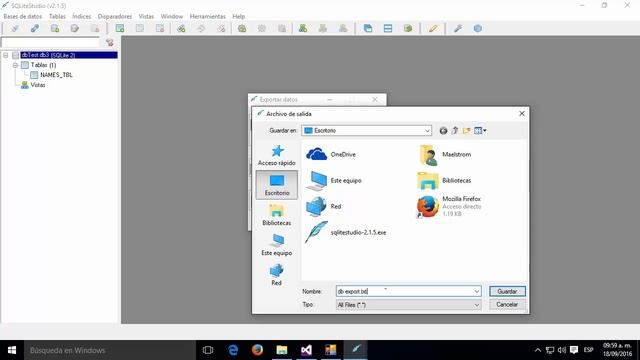This screenshot has width=640, height=360.
Task: Click the Guardar button
Action: tap(507, 291)
